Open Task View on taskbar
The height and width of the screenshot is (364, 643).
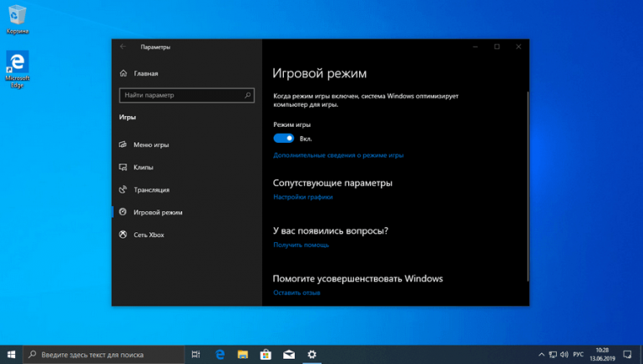tap(196, 355)
